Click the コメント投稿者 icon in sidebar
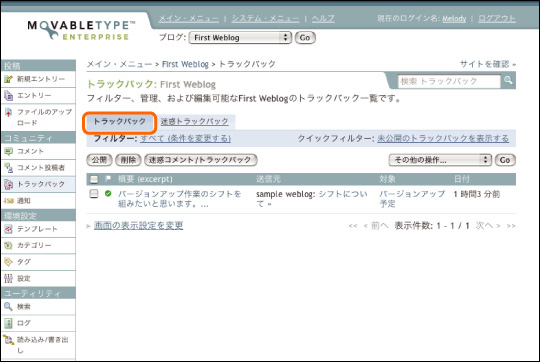Screen dimensions: 540x362 coord(8,167)
